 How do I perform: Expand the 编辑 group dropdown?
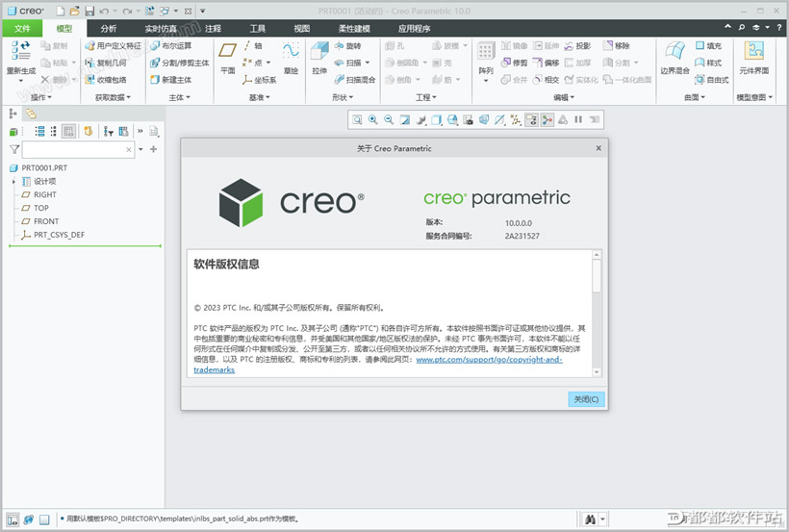pyautogui.click(x=564, y=97)
